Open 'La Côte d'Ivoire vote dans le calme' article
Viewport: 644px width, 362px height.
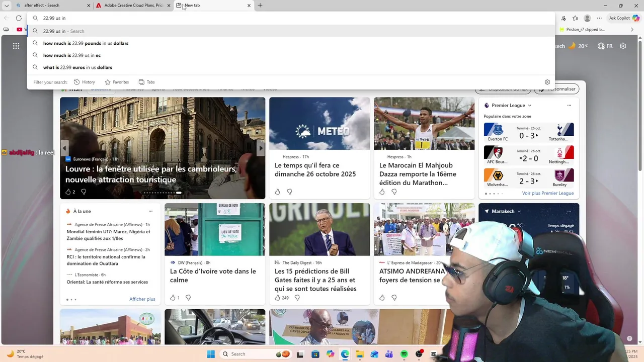pyautogui.click(x=213, y=276)
